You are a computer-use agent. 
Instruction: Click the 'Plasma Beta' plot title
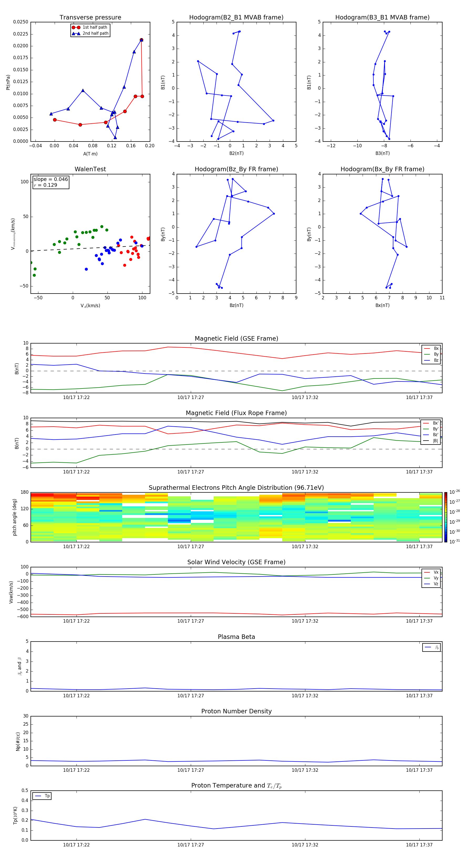coord(236,637)
